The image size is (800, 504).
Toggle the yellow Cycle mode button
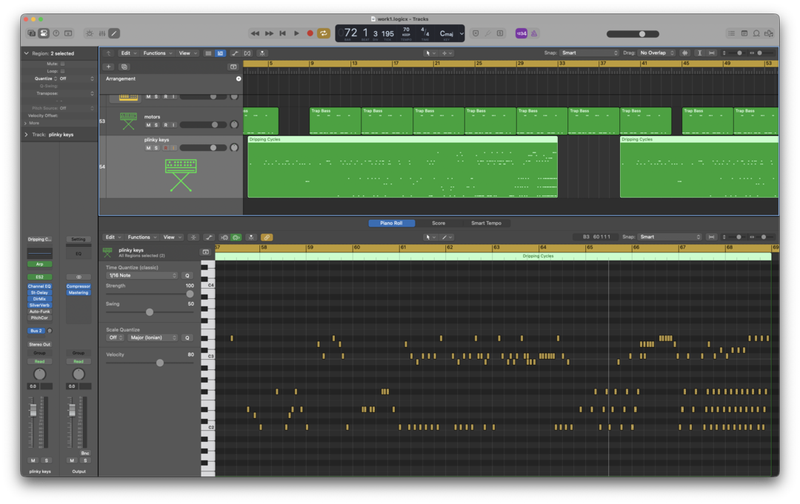click(x=323, y=33)
